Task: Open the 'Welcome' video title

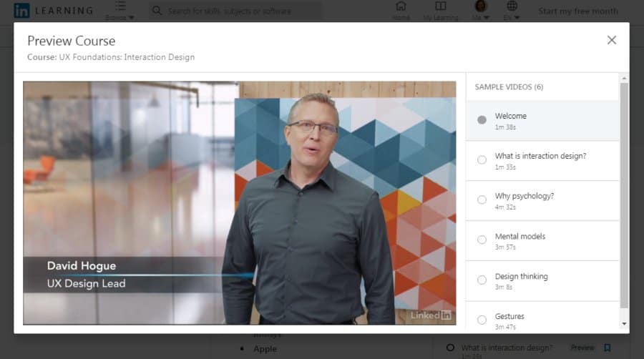Action: tap(510, 116)
